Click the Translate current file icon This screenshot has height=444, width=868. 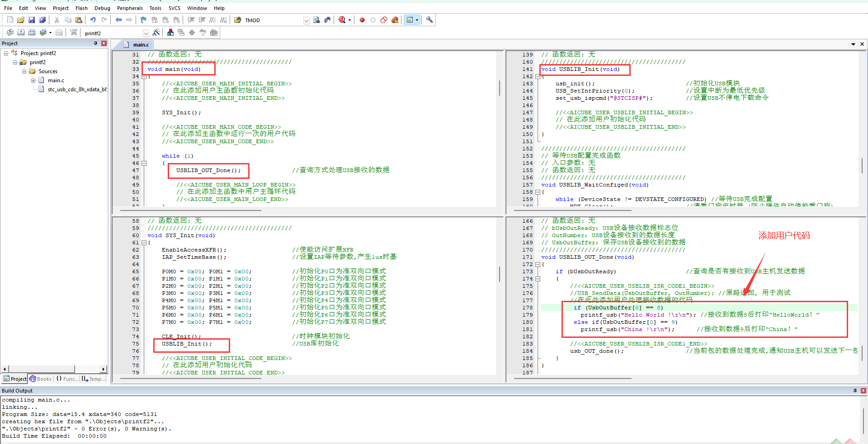click(x=10, y=33)
